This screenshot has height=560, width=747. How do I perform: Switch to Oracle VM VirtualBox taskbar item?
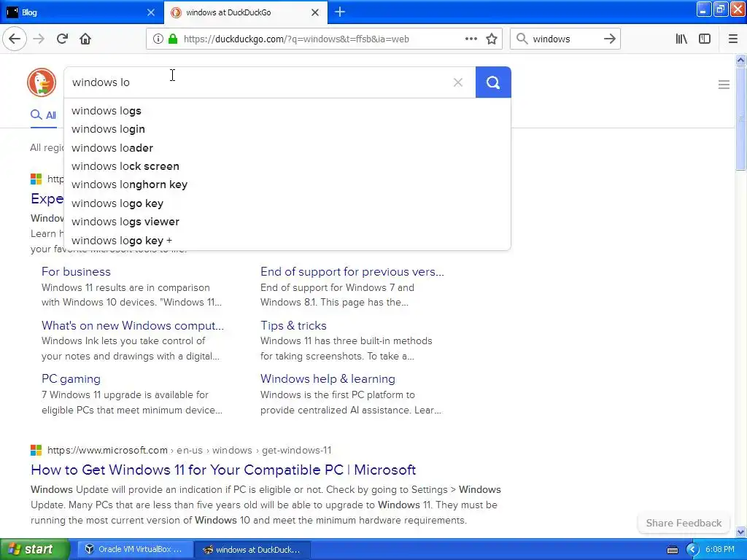click(135, 550)
